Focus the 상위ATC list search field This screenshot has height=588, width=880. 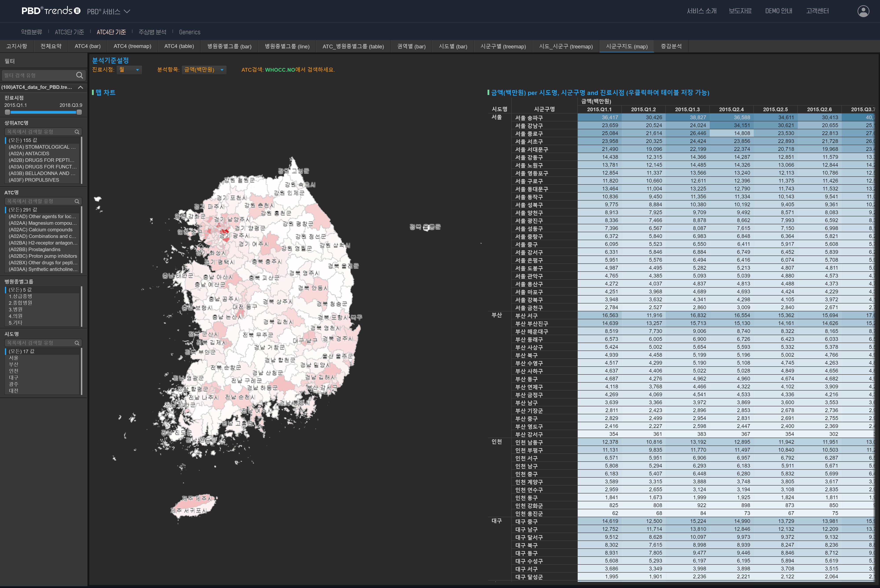40,132
